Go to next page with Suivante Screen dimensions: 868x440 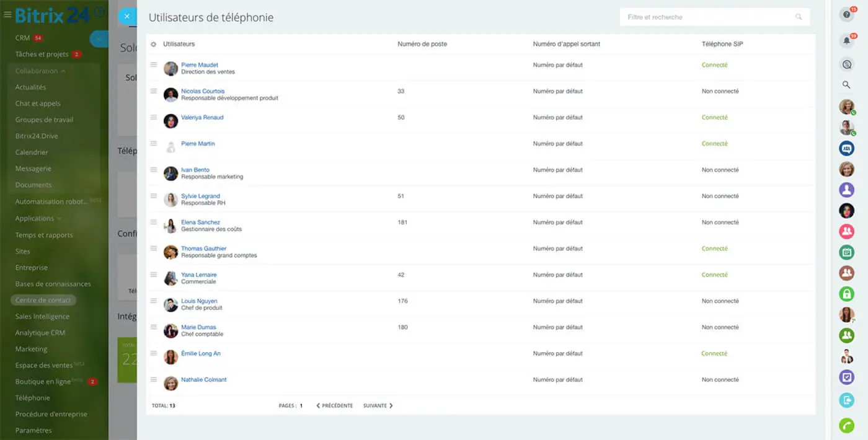click(378, 406)
